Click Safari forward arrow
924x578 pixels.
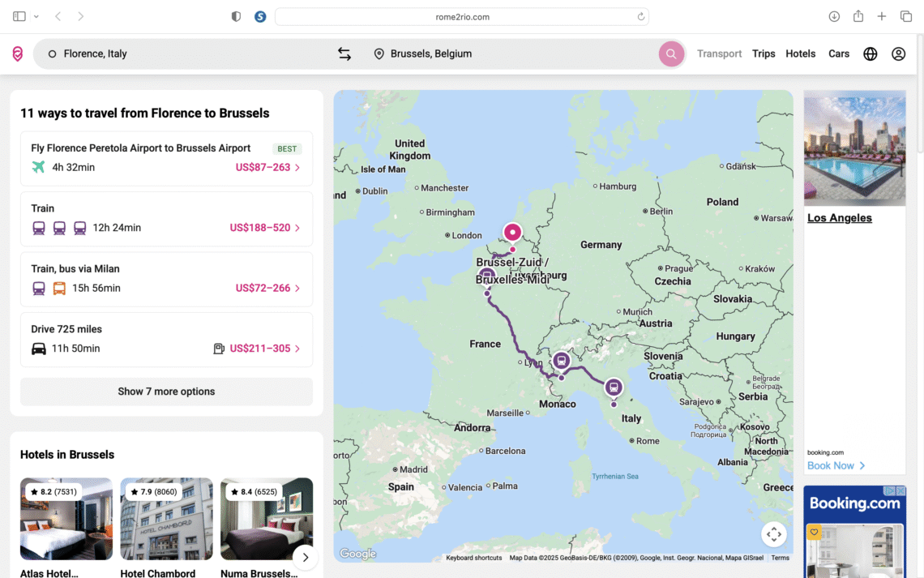coord(81,16)
